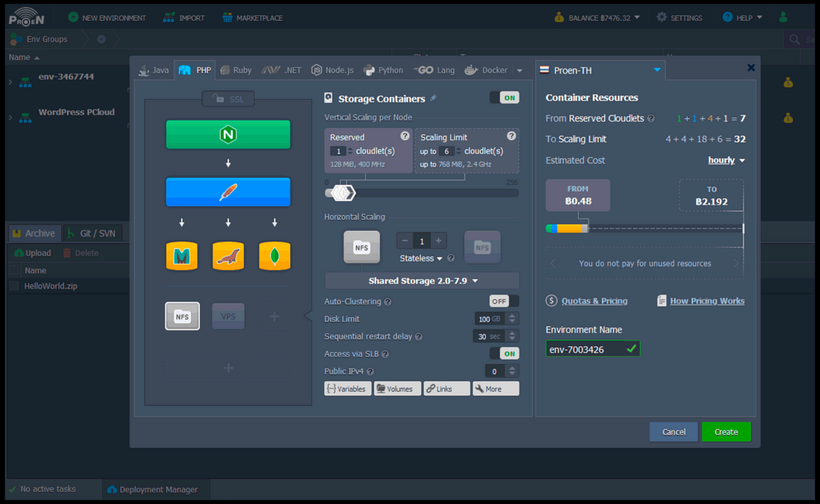820x504 pixels.
Task: Switch to the Node.js tab
Action: pyautogui.click(x=333, y=70)
